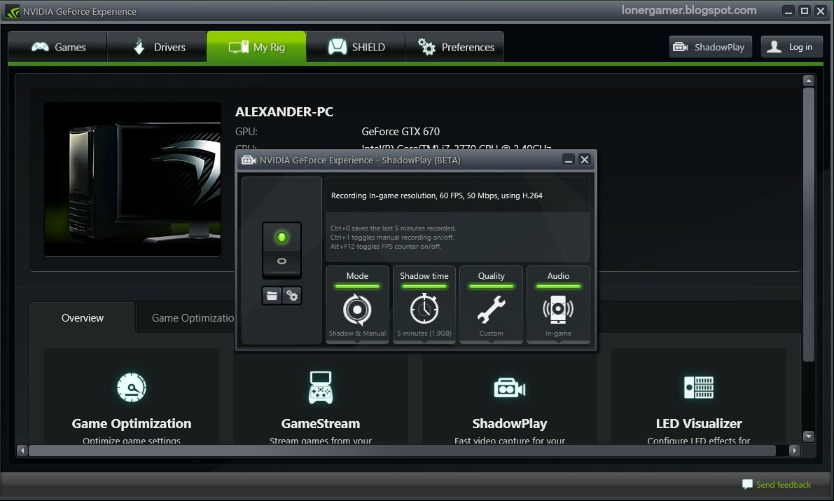The width and height of the screenshot is (834, 501).
Task: Click the Audio speaker icon
Action: 558,310
